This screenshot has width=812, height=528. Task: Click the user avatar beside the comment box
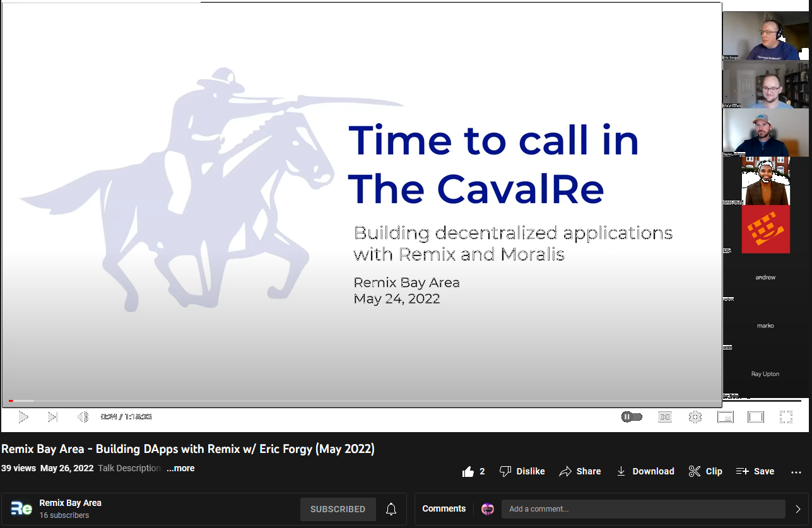[488, 509]
